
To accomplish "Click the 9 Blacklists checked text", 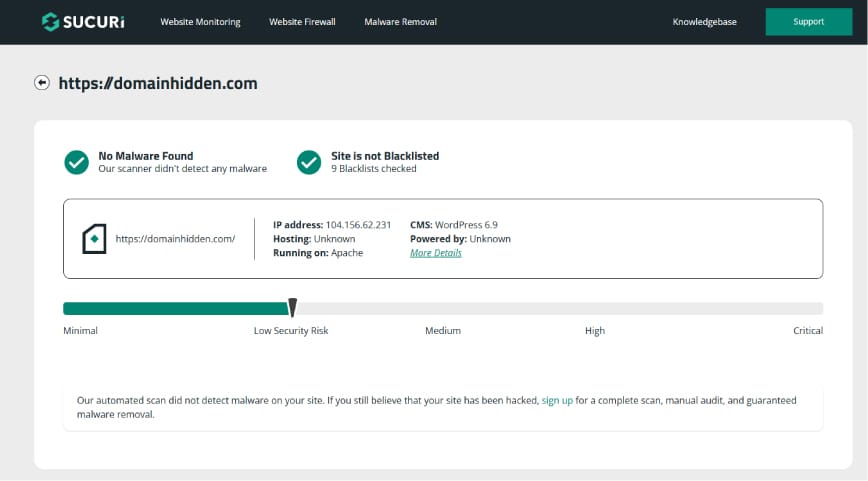I will click(x=374, y=169).
